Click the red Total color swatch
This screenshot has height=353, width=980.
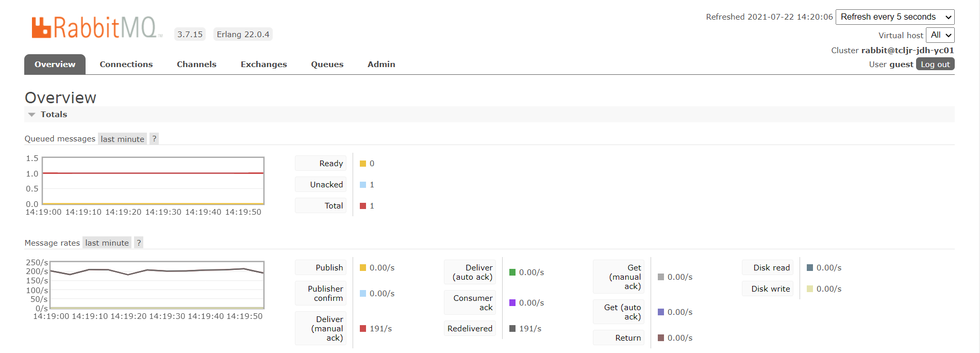click(363, 206)
